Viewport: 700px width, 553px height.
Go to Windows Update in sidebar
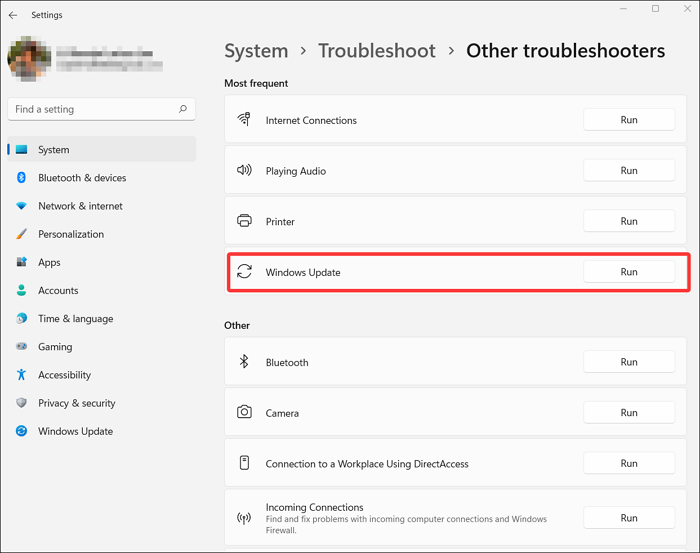[75, 431]
